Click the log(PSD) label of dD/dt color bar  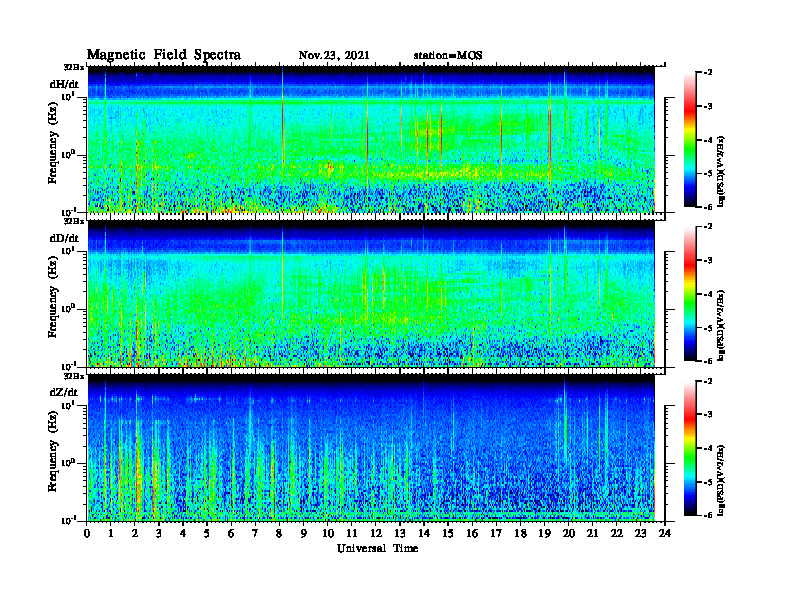click(721, 325)
